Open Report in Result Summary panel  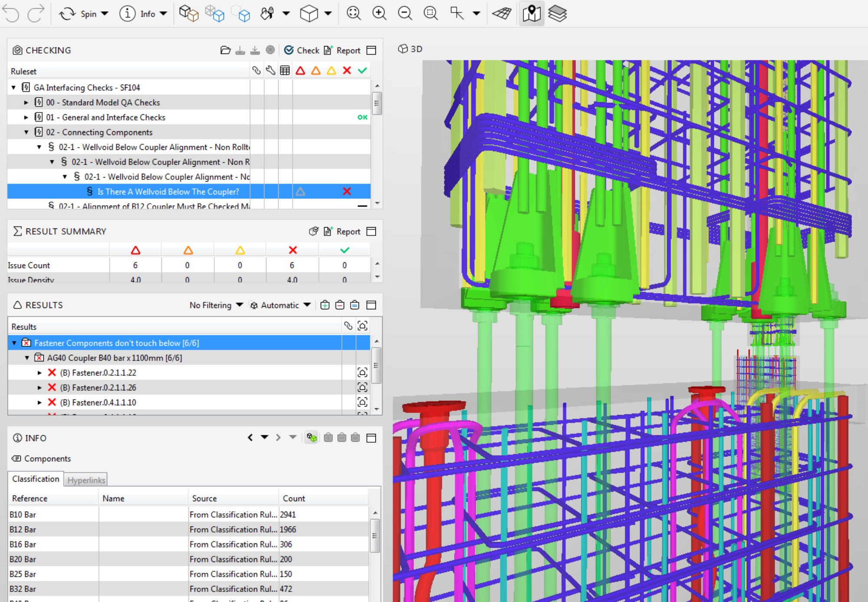coord(343,232)
